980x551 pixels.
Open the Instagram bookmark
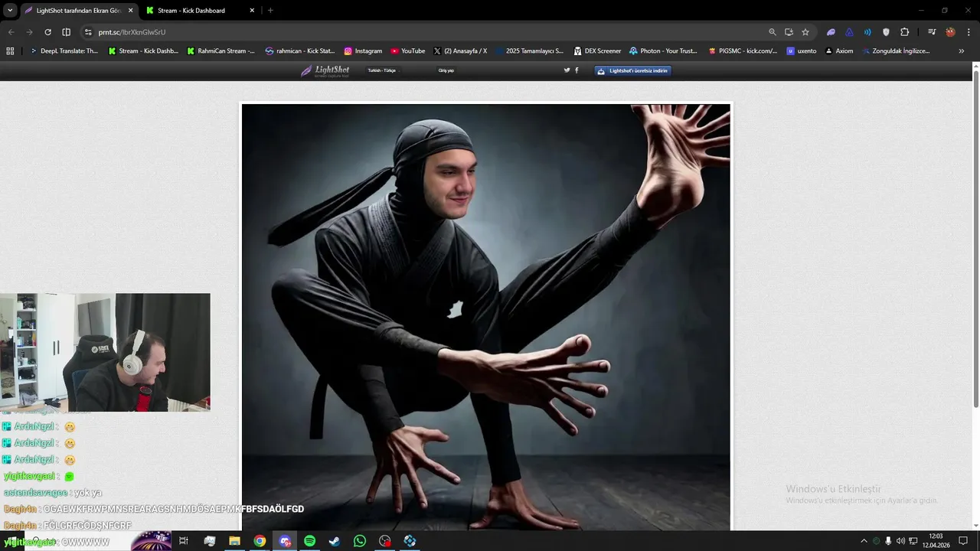tap(363, 51)
